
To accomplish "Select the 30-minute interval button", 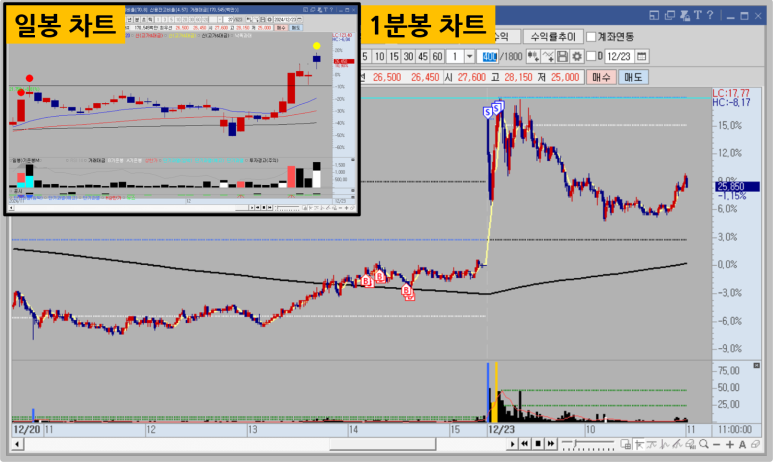I will pos(408,57).
